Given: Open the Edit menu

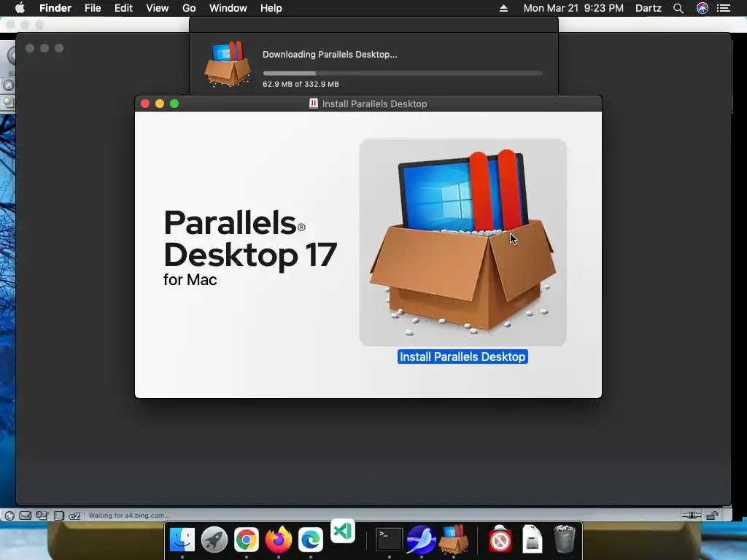Looking at the screenshot, I should pos(123,8).
